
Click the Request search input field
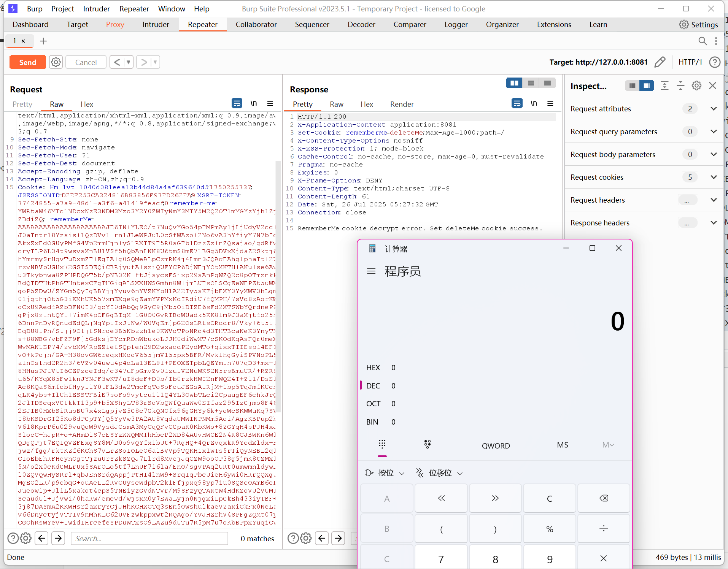[x=149, y=538]
